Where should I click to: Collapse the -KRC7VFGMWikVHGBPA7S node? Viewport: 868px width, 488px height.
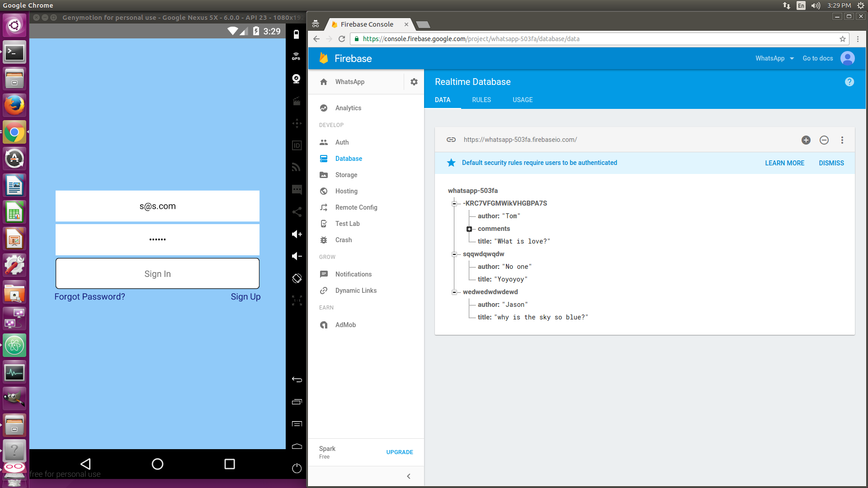pyautogui.click(x=454, y=203)
